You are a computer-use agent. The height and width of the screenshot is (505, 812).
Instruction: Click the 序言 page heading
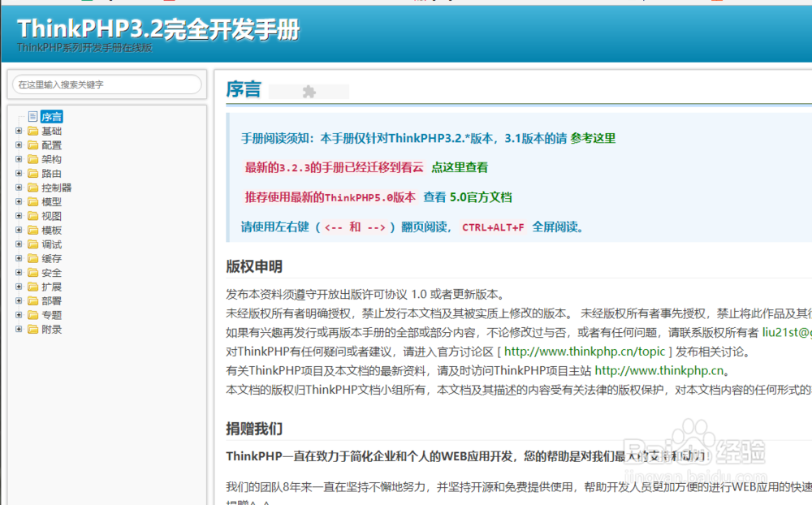[x=244, y=89]
